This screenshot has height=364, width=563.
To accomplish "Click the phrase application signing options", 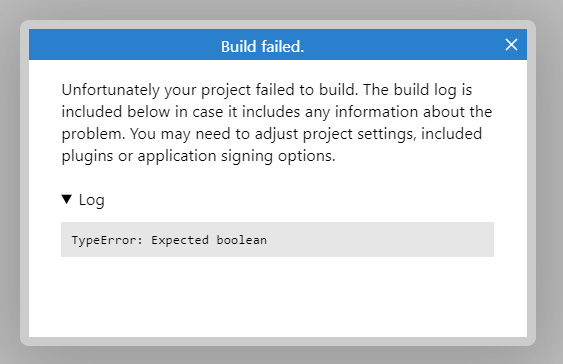I will coord(236,156).
